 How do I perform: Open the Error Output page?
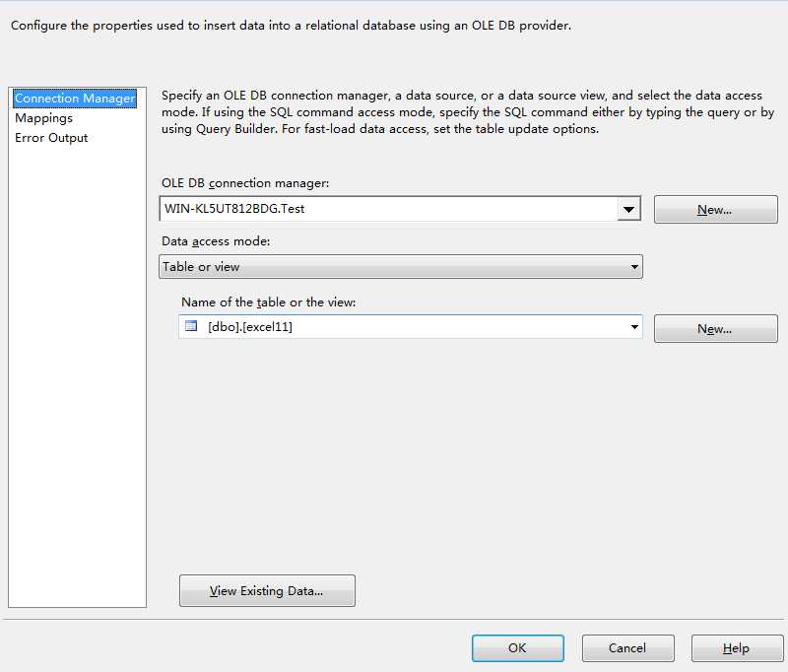tap(51, 138)
